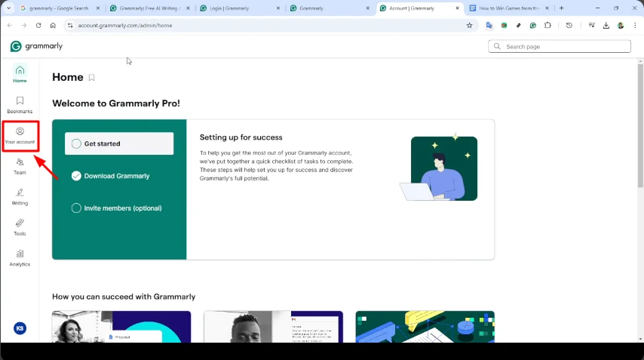Open a new browser tab

[x=562, y=8]
